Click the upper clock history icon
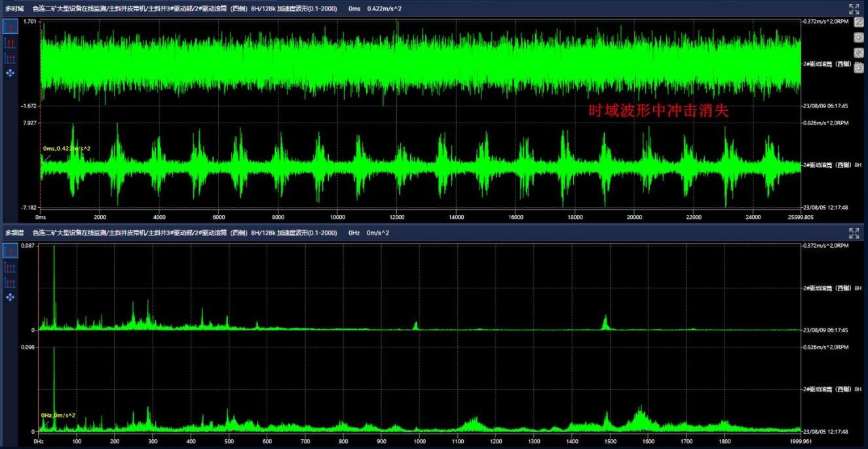Screen dimensions: 868x449 click(859, 37)
